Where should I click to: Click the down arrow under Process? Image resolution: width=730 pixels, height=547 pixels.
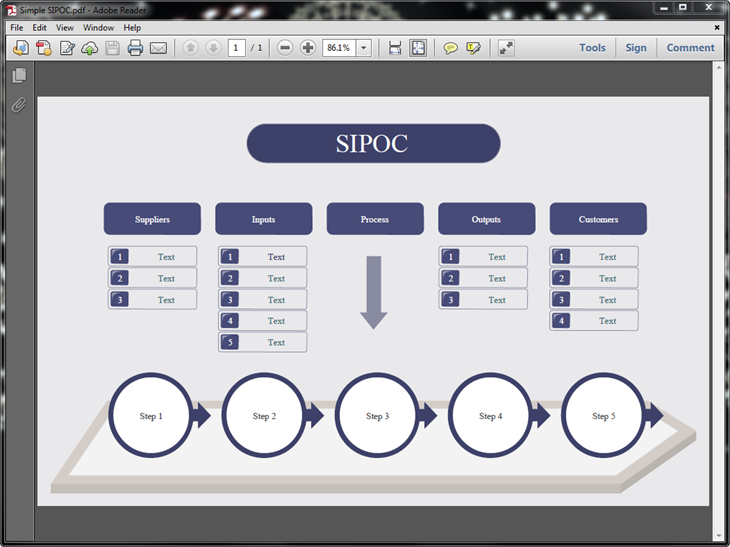[373, 292]
